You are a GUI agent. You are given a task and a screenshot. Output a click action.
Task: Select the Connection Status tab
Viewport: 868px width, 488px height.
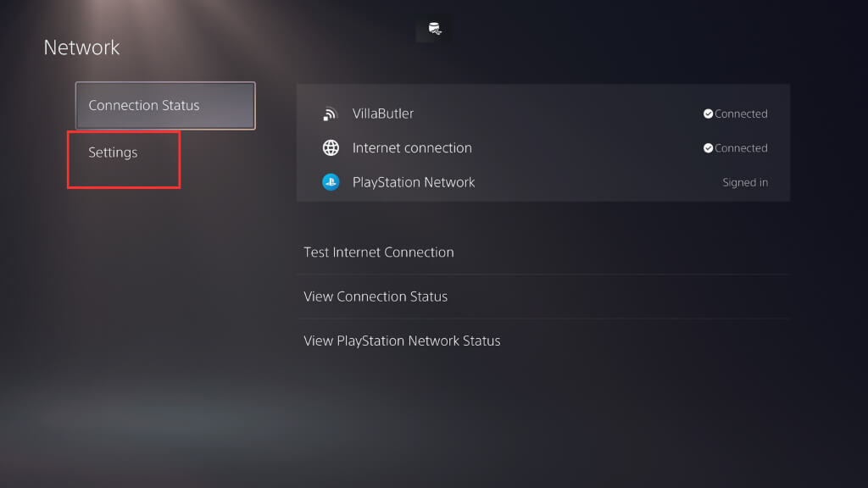tap(165, 106)
